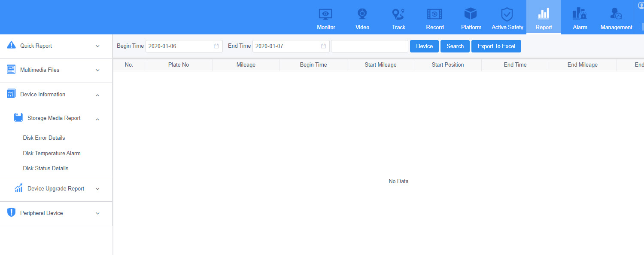Focus the empty device text field

tap(370, 46)
